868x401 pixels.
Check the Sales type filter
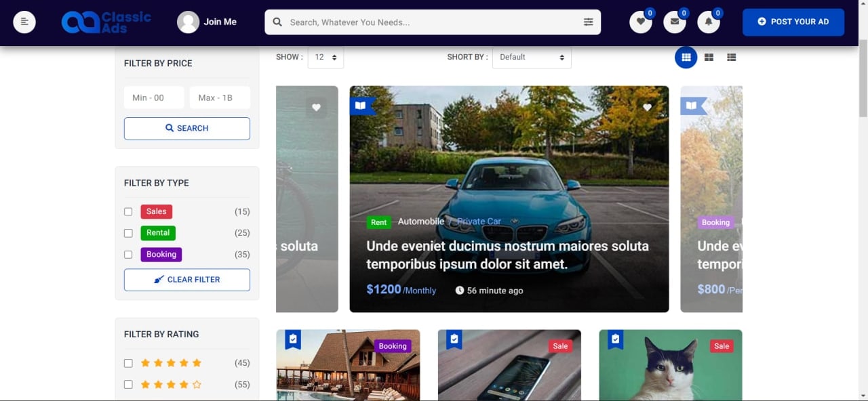pos(128,212)
